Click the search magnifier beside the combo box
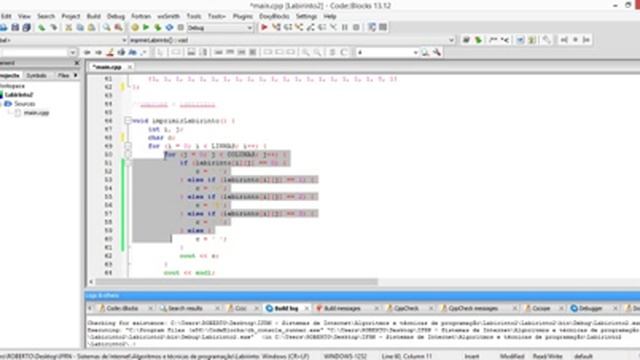This screenshot has width=640, height=360. (x=425, y=52)
